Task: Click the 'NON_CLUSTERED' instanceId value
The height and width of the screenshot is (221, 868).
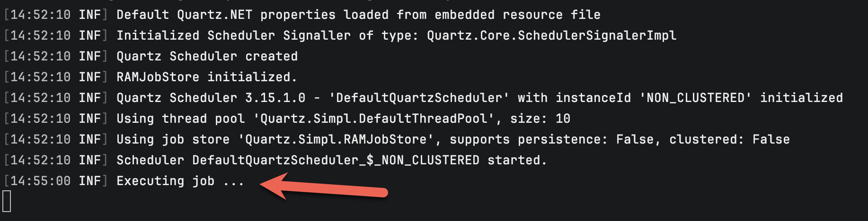Action: 695,98
